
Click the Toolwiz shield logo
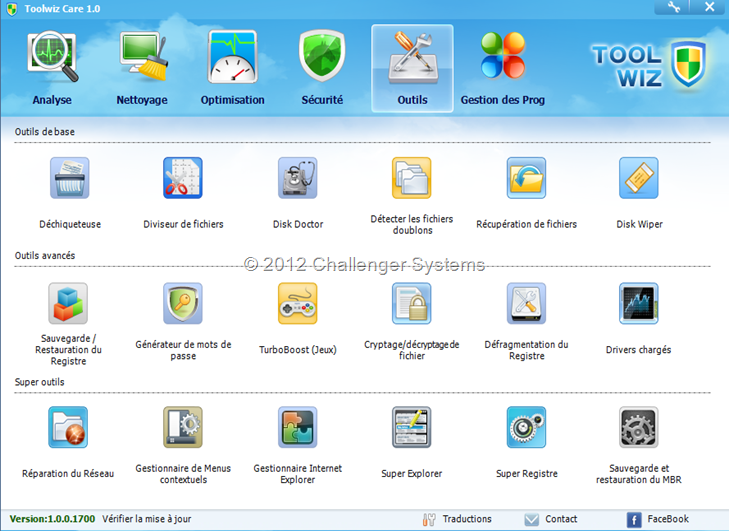tap(689, 64)
